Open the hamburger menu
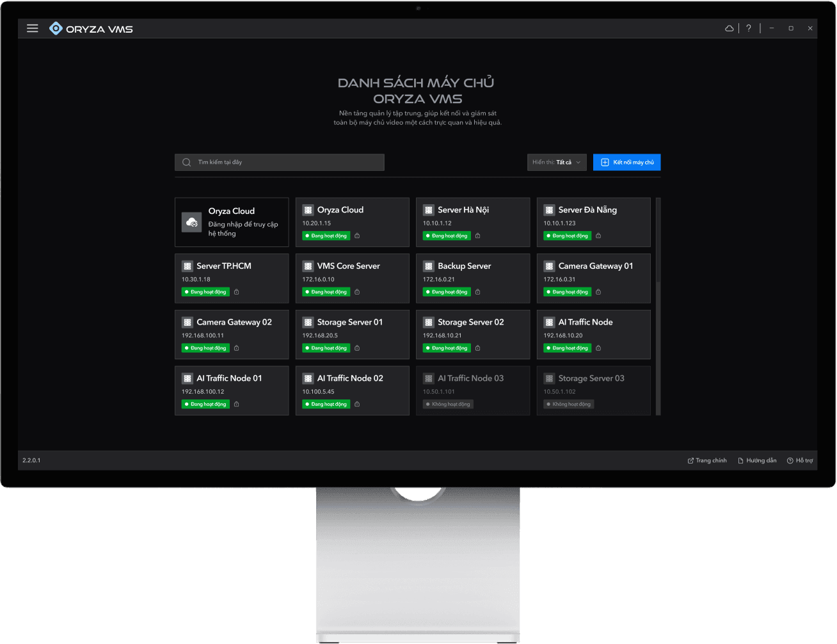The height and width of the screenshot is (644, 837). pyautogui.click(x=33, y=28)
